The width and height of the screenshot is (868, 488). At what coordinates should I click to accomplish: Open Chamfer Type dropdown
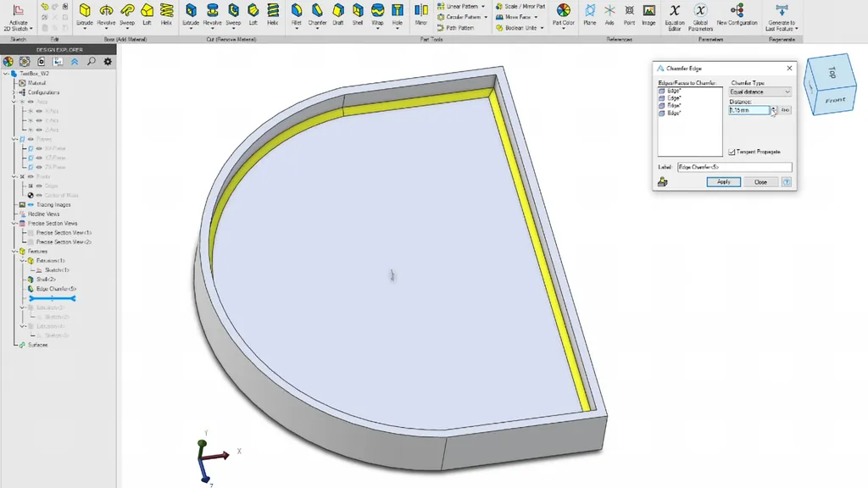coord(759,91)
